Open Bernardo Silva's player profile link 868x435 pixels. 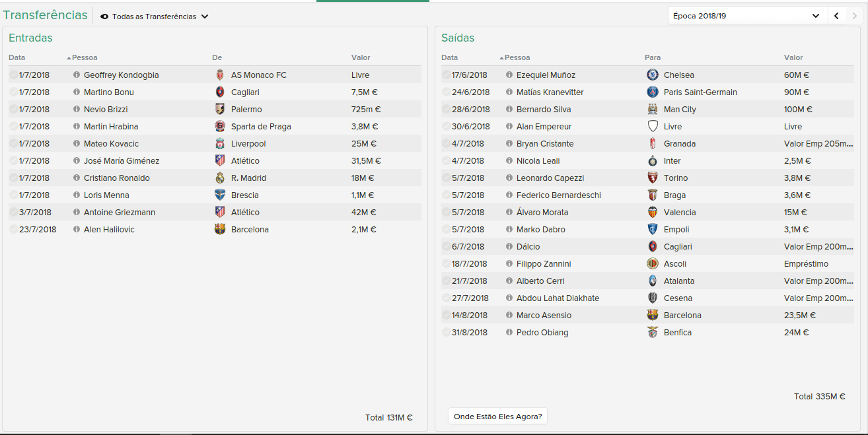[544, 109]
